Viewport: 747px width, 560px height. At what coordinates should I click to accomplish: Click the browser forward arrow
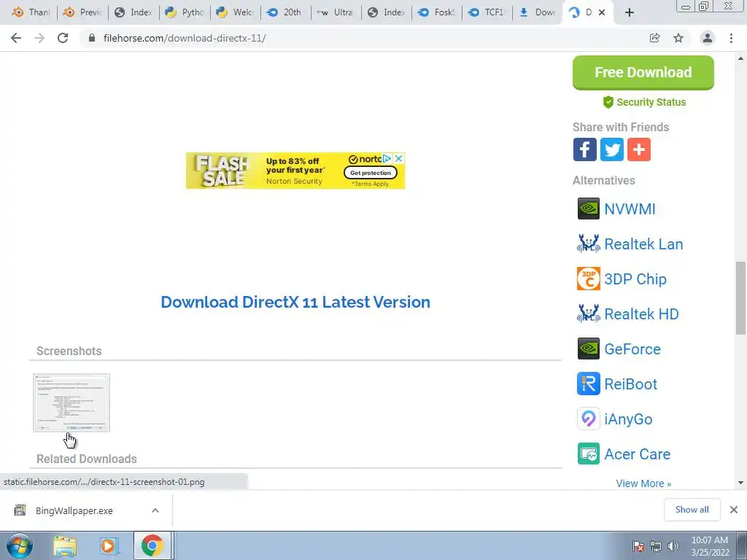(x=39, y=38)
